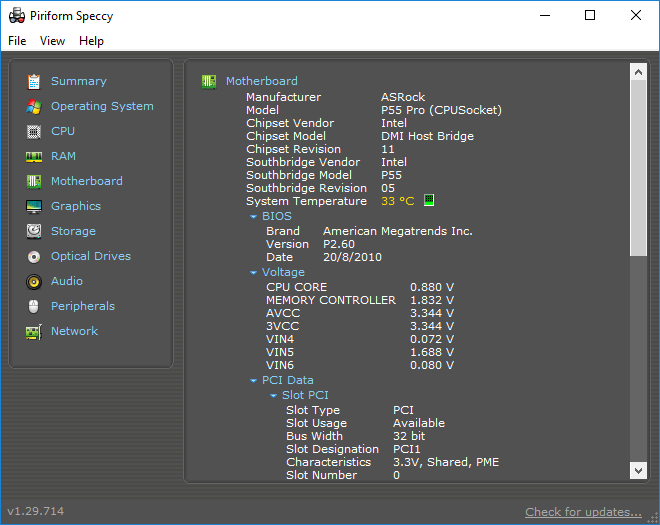Screen dimensions: 660x525
Task: Click the scrollbar up arrow
Action: point(638,72)
